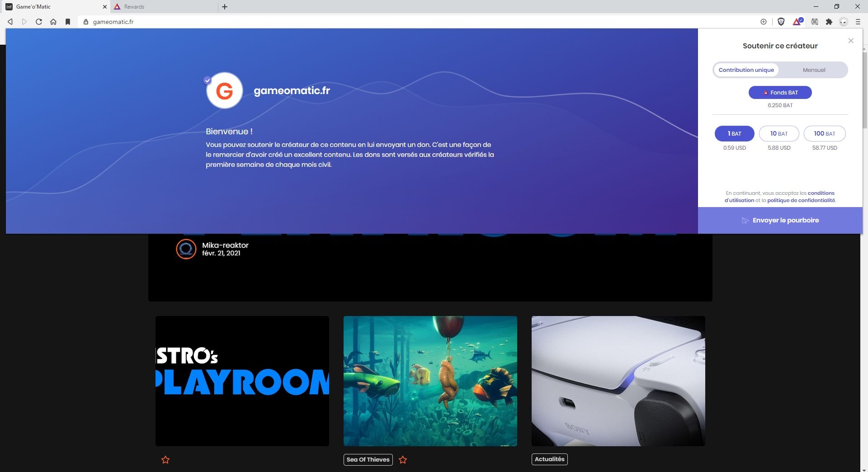
Task: Click the 6.250 BAT balance text
Action: coord(780,105)
